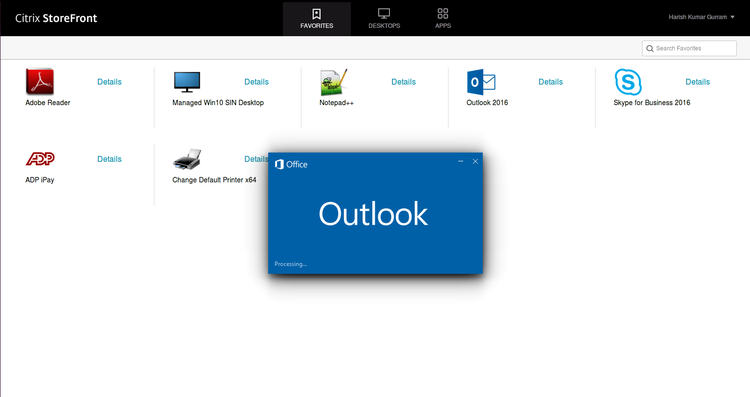The height and width of the screenshot is (397, 750).
Task: Click the Citrix StoreFront logo text
Action: coord(56,18)
